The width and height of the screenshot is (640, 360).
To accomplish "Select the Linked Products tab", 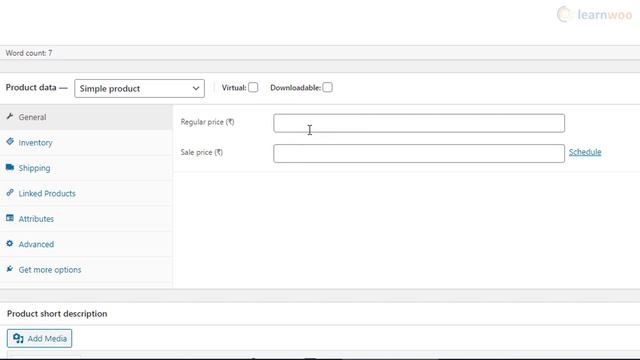I will (x=86, y=193).
